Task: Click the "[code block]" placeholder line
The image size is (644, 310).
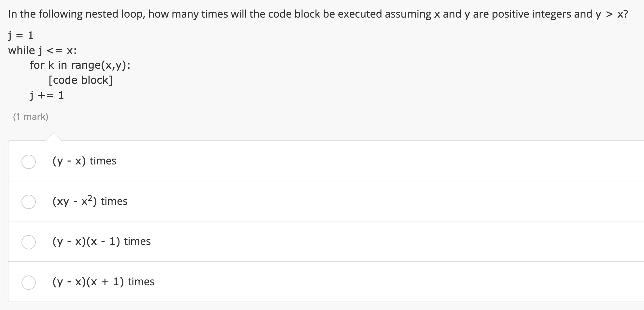Action: 80,80
